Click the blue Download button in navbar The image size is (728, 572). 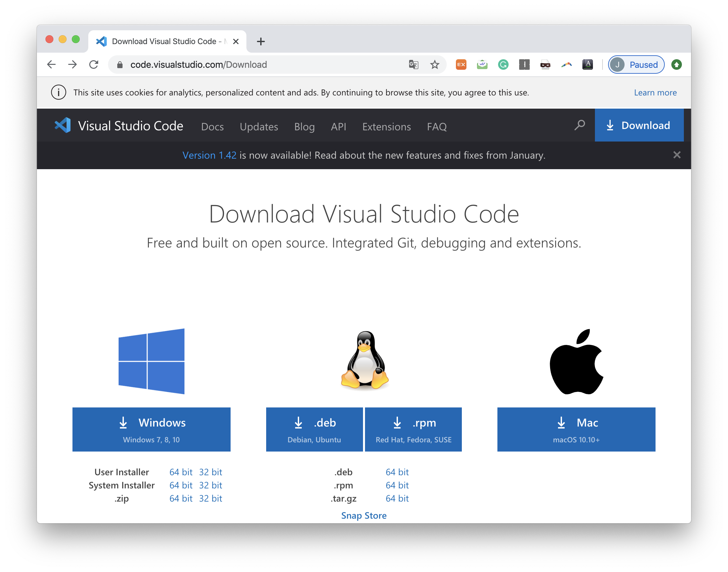click(638, 125)
